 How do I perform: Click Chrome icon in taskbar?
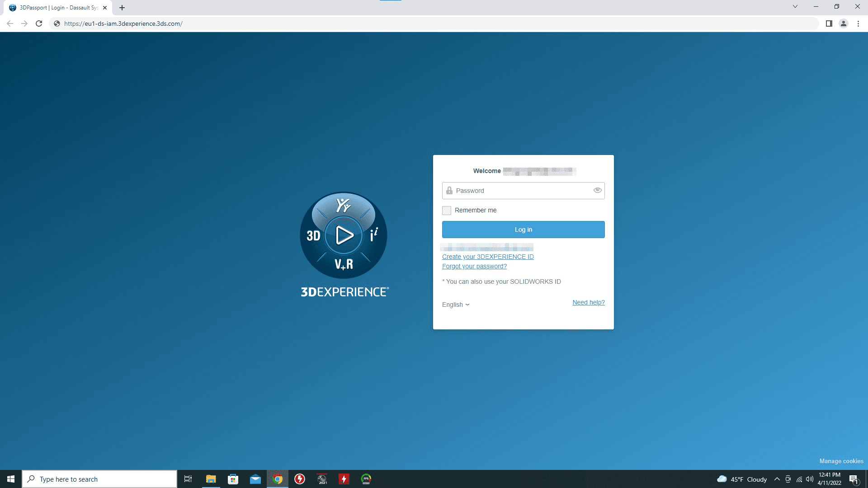coord(278,479)
